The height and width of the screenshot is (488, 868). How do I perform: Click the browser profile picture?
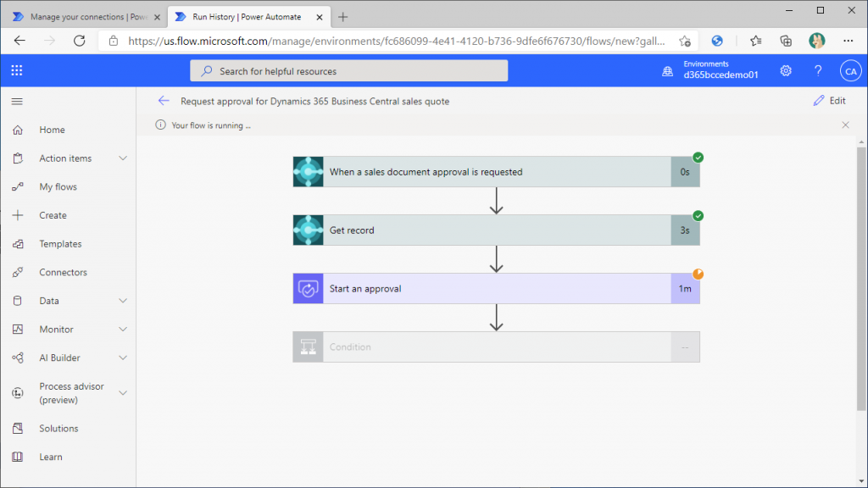pos(816,41)
